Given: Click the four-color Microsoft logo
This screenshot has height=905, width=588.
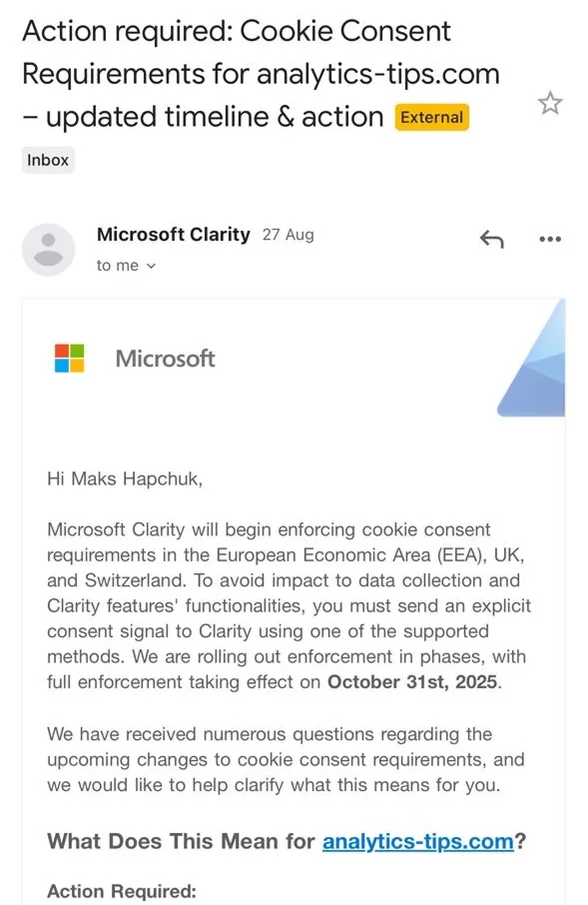Looking at the screenshot, I should [69, 358].
